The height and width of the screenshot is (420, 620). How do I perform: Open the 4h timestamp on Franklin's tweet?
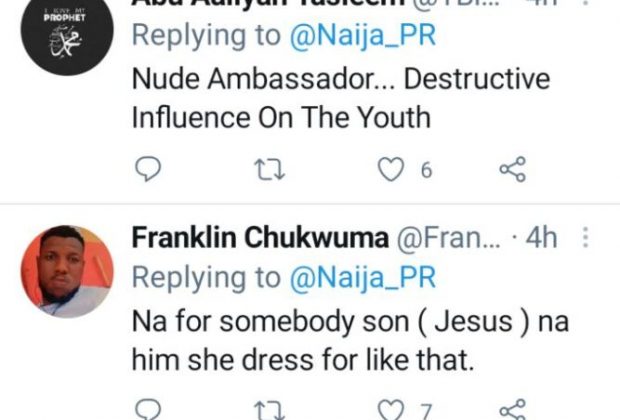click(x=541, y=238)
